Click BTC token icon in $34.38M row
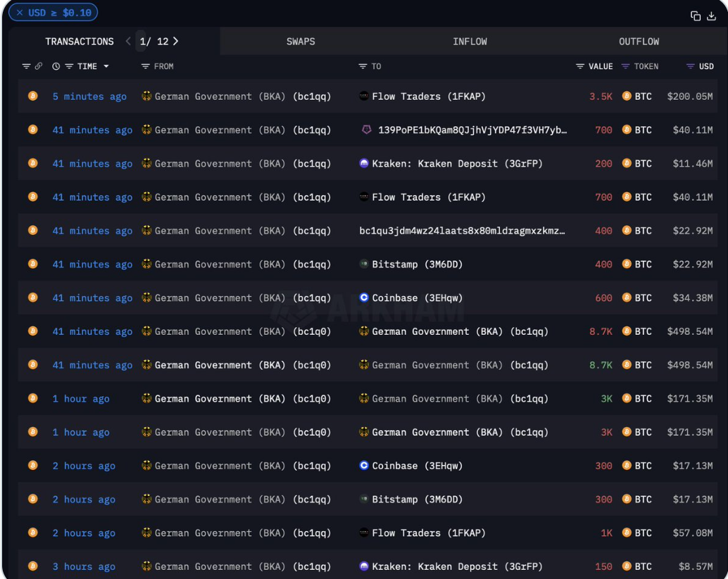728x579 pixels. (x=627, y=298)
